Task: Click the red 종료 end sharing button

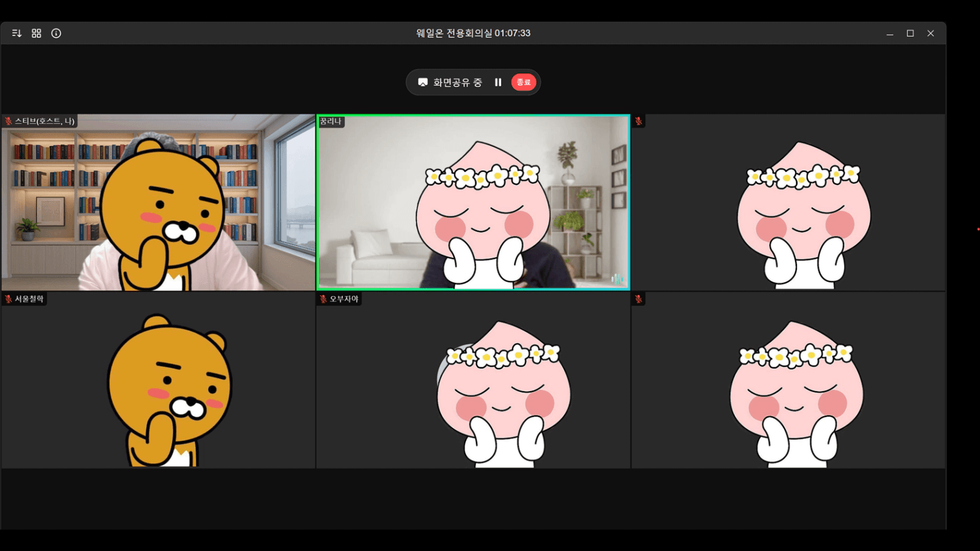Action: [x=524, y=82]
